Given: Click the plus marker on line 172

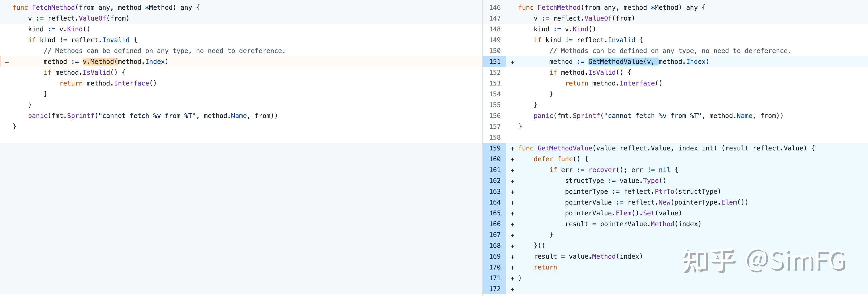Looking at the screenshot, I should 512,289.
